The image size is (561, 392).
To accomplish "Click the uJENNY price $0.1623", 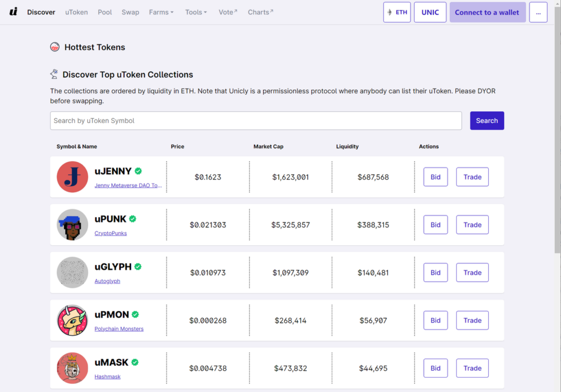I will (208, 177).
